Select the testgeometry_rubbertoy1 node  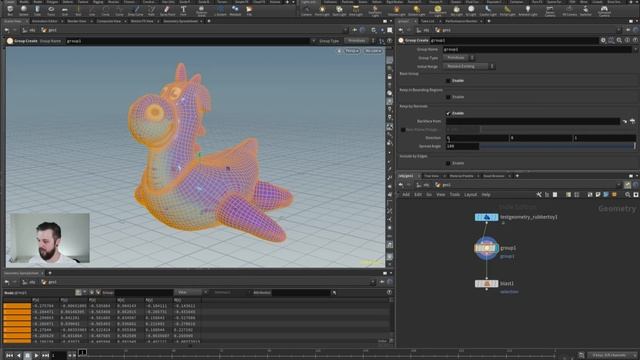(x=487, y=218)
